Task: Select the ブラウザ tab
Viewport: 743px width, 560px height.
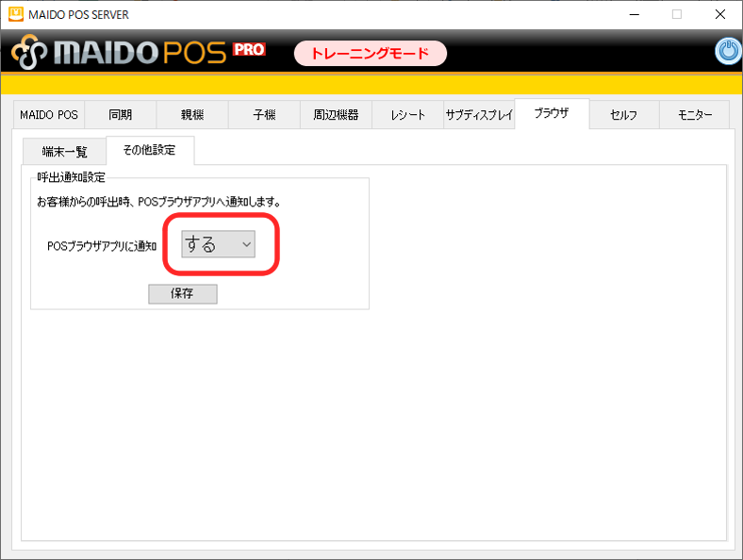Action: click(552, 113)
